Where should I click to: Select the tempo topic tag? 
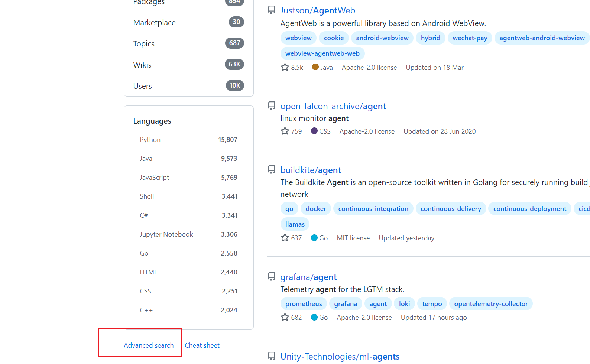coord(432,304)
